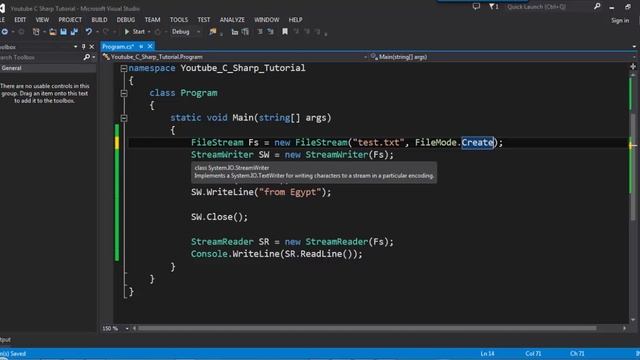Click the "from Egypt" string literal
Screen dimensions: 640x360
tap(290, 192)
